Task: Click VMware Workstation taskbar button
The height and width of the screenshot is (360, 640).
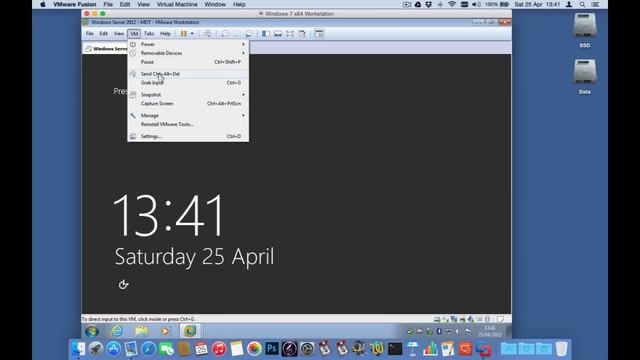Action: (x=190, y=331)
